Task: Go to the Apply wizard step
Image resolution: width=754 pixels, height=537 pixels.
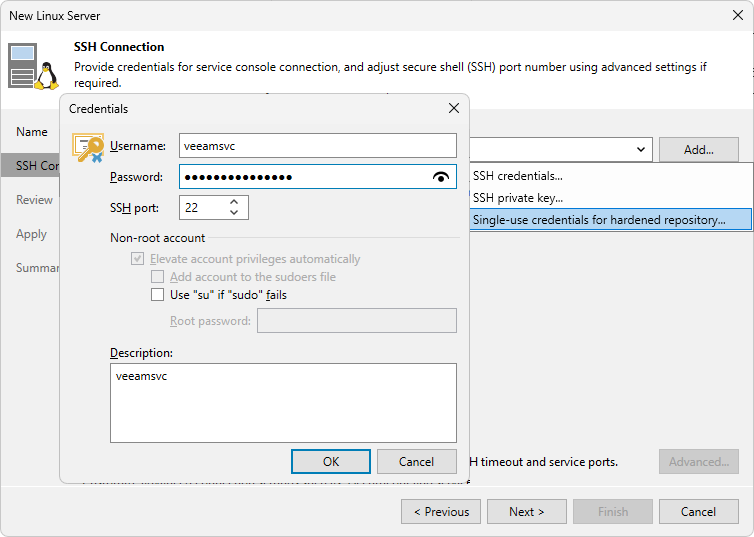Action: (x=32, y=234)
